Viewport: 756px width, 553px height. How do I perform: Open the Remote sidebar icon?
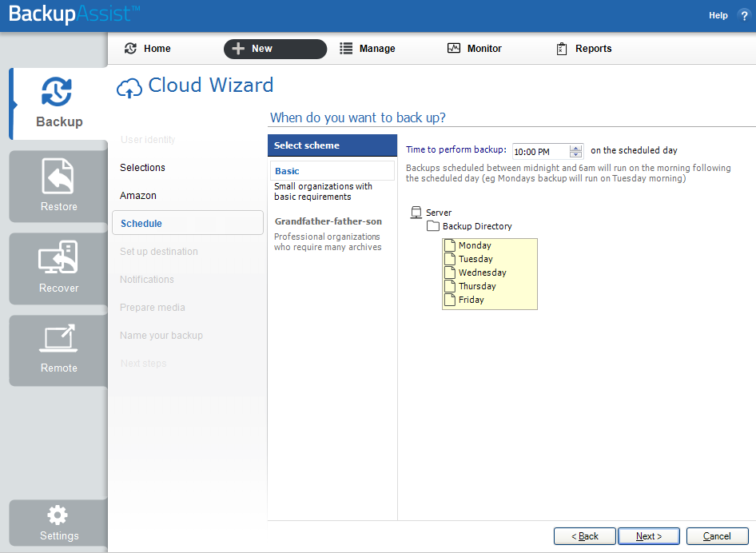tap(58, 338)
